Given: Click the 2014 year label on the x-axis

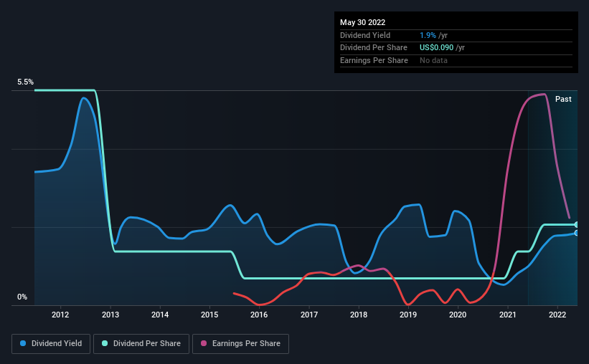Looking at the screenshot, I should pyautogui.click(x=160, y=315).
